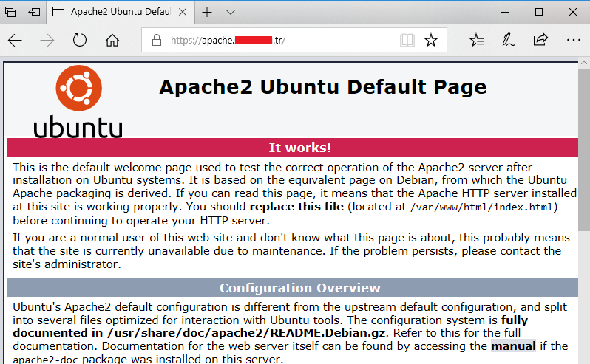This screenshot has width=590, height=364.
Task: Add notes with the pen icon
Action: pyautogui.click(x=508, y=40)
